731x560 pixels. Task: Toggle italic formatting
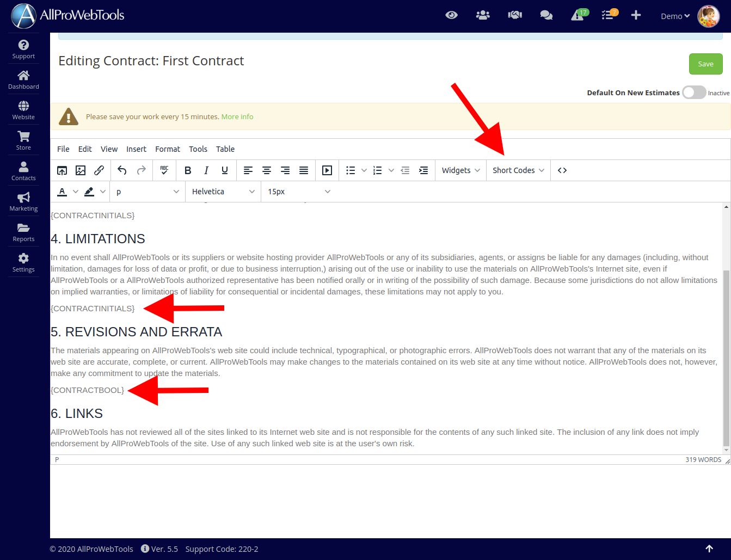pos(206,170)
